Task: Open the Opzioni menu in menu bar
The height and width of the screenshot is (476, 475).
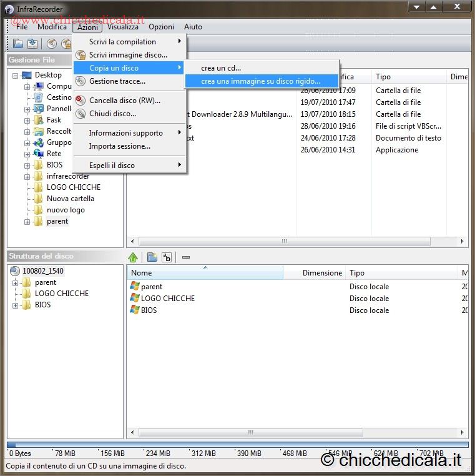Action: tap(161, 27)
